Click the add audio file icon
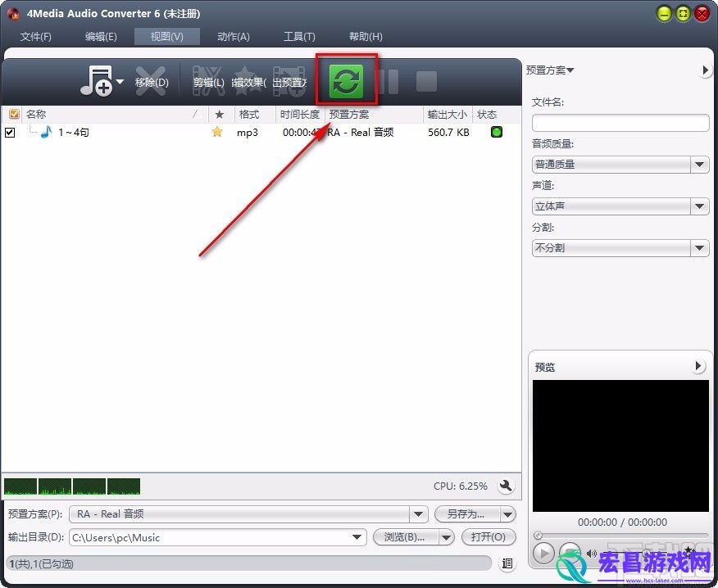 tap(96, 81)
